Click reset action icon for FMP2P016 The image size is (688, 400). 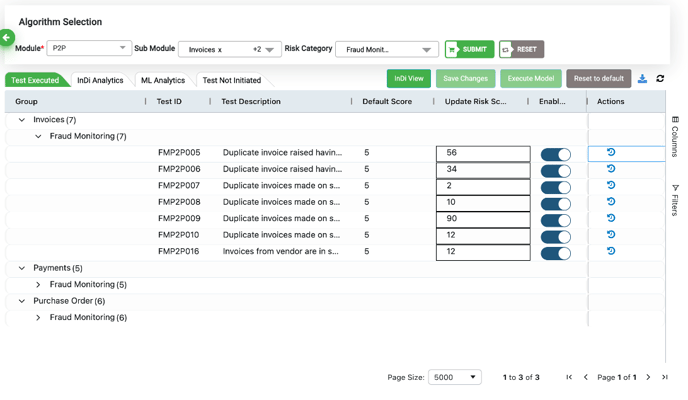611,251
